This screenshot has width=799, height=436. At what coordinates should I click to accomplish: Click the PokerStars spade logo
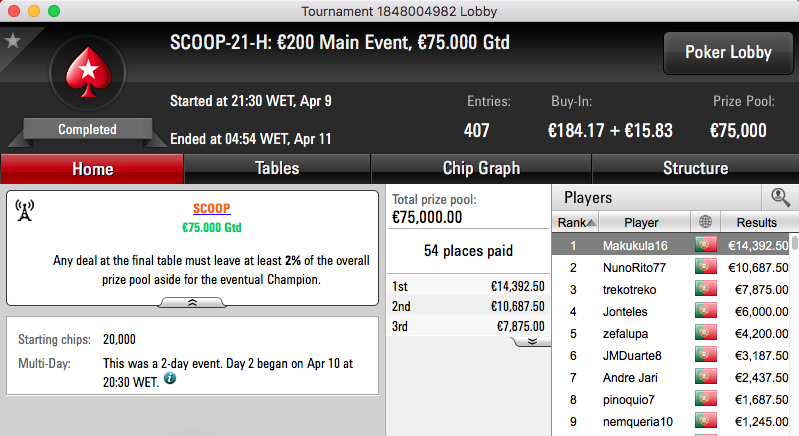88,72
